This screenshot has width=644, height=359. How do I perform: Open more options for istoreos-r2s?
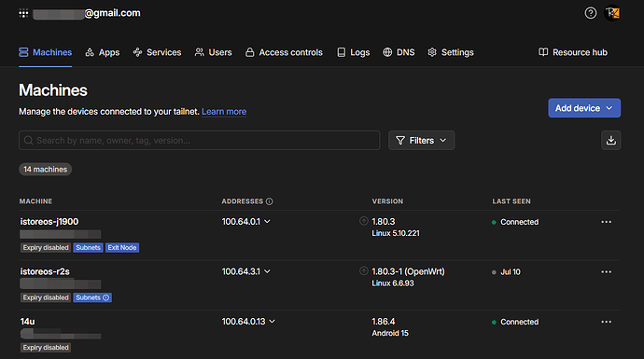click(x=607, y=272)
